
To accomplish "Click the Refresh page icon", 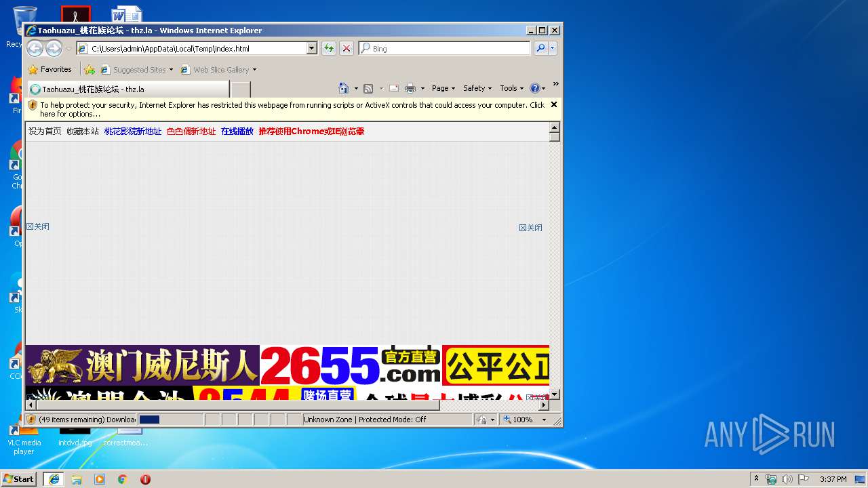I will (329, 48).
